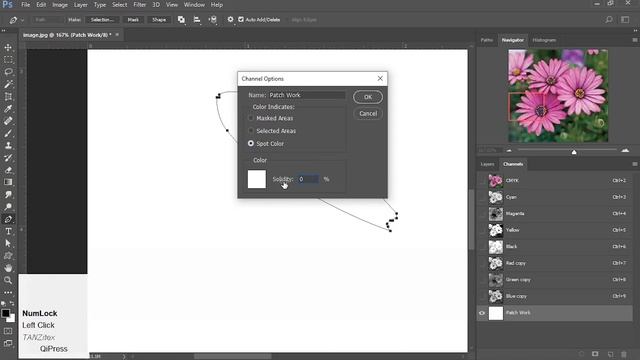640x360 pixels.
Task: Open the tool preset picker arrow
Action: (22, 20)
